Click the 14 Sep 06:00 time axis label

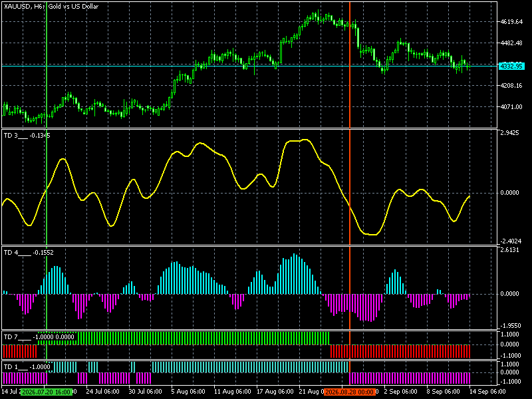487,392
